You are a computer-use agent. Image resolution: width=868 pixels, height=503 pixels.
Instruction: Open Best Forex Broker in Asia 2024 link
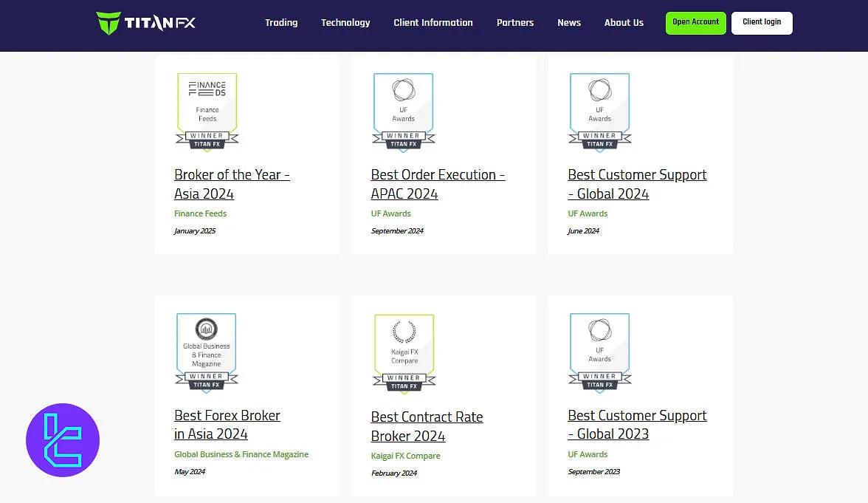point(227,425)
